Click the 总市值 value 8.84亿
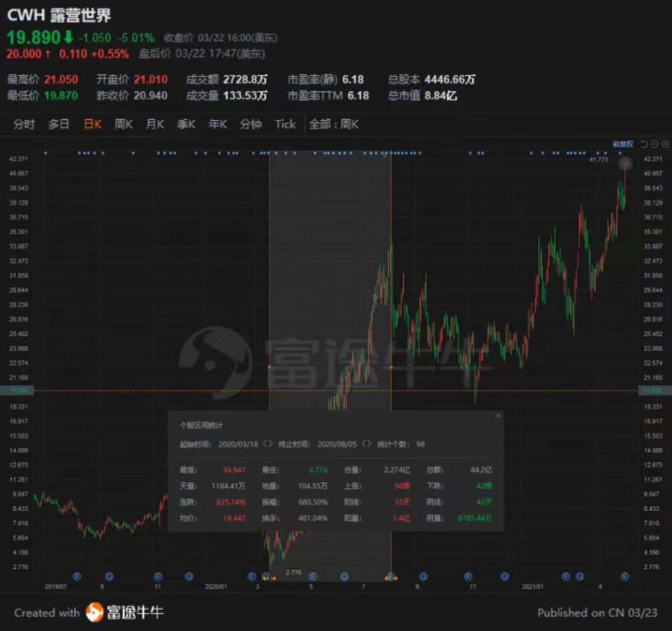 441,95
